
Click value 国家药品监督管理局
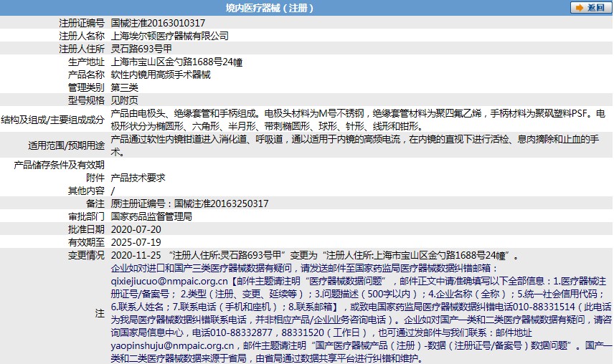coord(151,216)
